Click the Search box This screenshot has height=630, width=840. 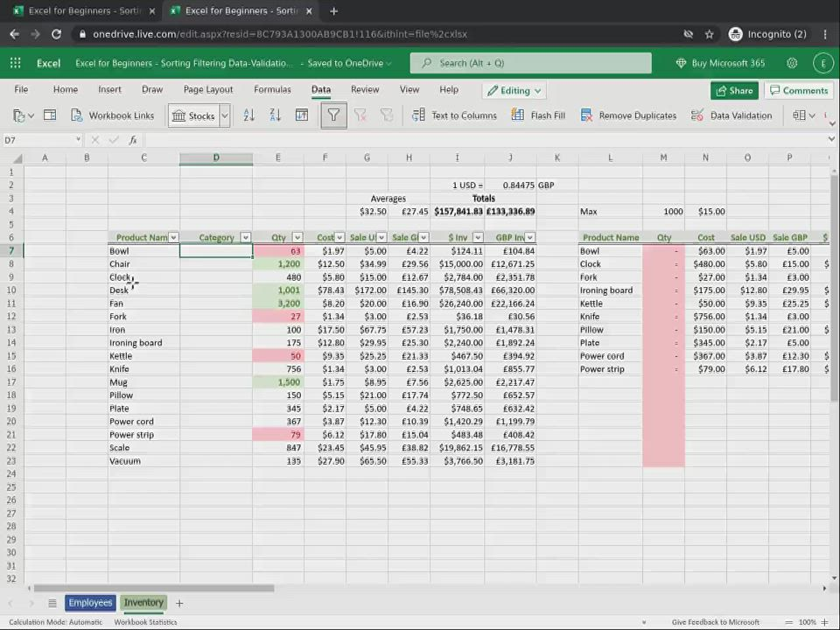click(x=530, y=63)
